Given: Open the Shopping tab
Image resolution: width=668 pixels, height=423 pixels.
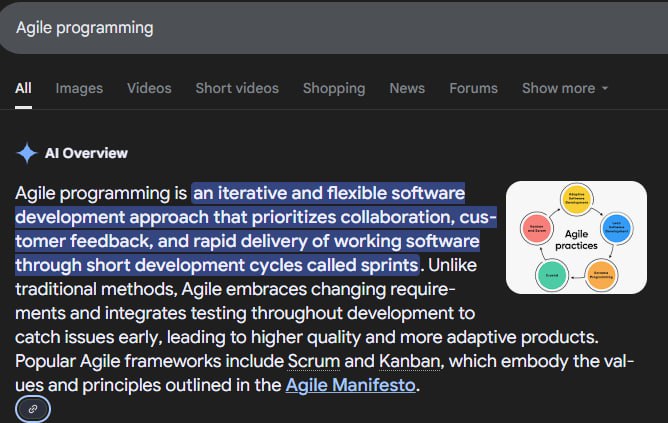Looking at the screenshot, I should pyautogui.click(x=334, y=88).
